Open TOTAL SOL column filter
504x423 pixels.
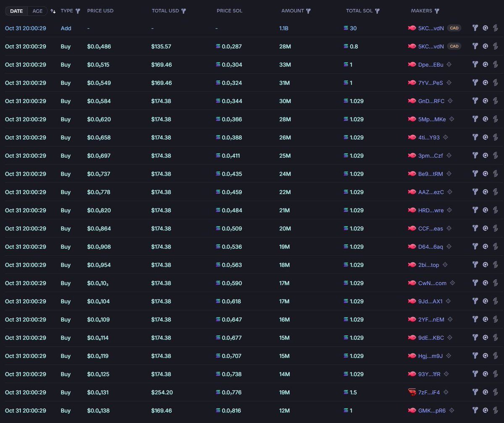pyautogui.click(x=377, y=11)
